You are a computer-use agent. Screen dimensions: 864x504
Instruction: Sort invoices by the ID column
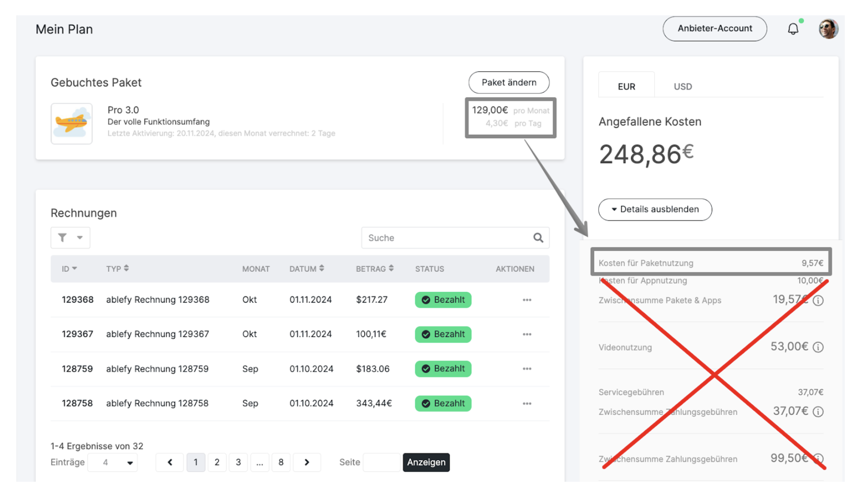[69, 269]
